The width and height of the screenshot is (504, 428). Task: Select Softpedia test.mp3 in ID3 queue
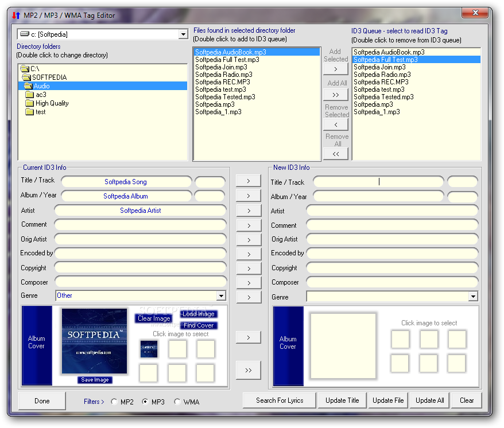pyautogui.click(x=416, y=90)
